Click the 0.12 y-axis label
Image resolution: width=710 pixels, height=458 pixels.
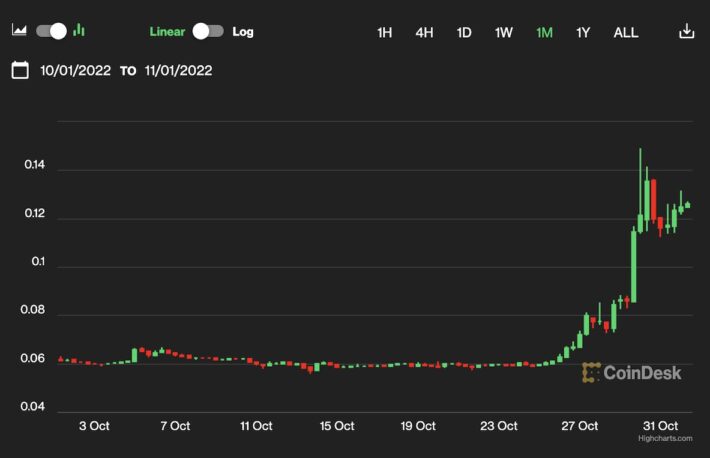point(35,213)
